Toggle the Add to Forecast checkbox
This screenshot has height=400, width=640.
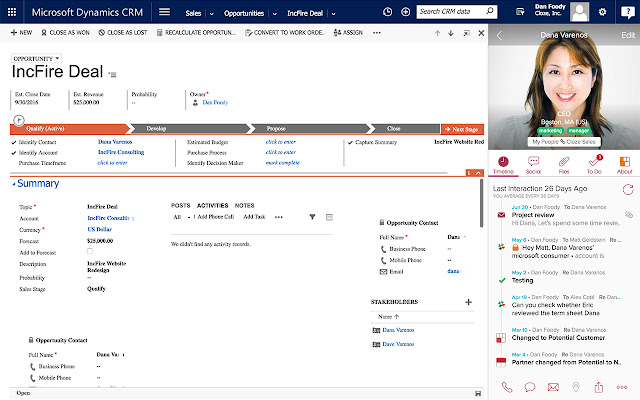tap(91, 251)
